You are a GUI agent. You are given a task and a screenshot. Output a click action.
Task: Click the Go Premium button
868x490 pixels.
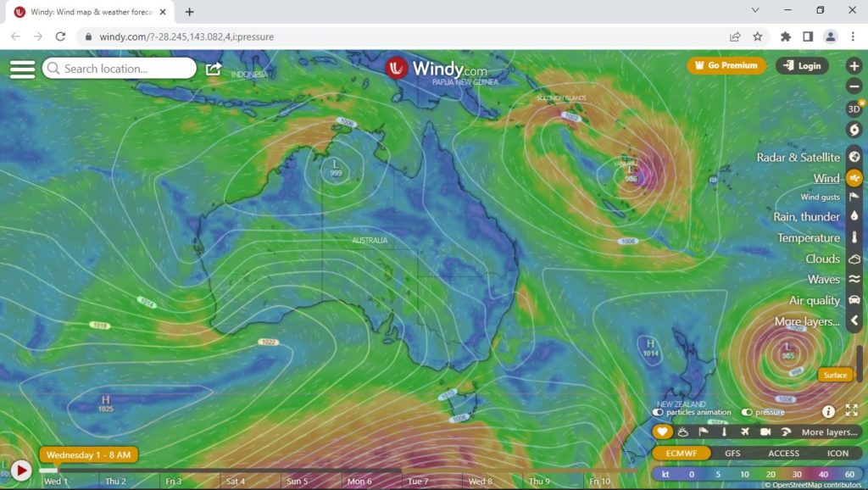click(x=726, y=65)
